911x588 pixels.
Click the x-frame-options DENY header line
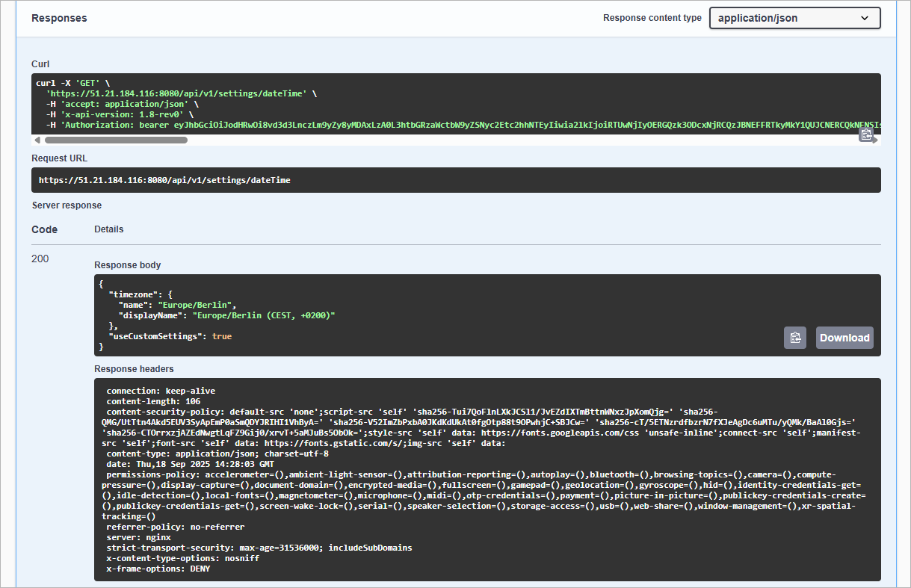click(158, 569)
